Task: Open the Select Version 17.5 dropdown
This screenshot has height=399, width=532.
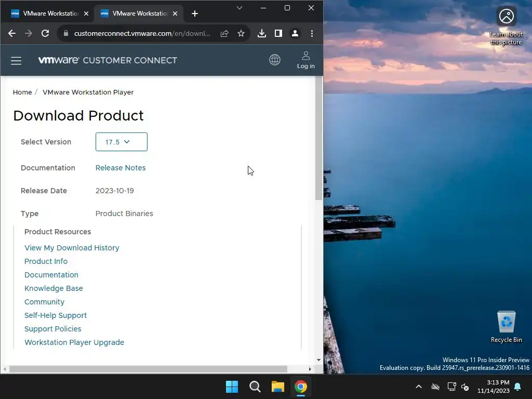Action: [122, 142]
